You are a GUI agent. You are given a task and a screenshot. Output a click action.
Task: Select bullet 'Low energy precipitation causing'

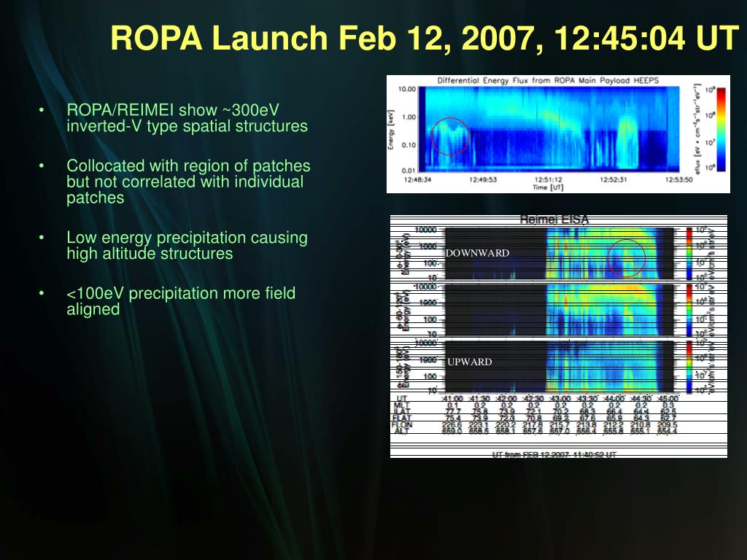pos(187,245)
